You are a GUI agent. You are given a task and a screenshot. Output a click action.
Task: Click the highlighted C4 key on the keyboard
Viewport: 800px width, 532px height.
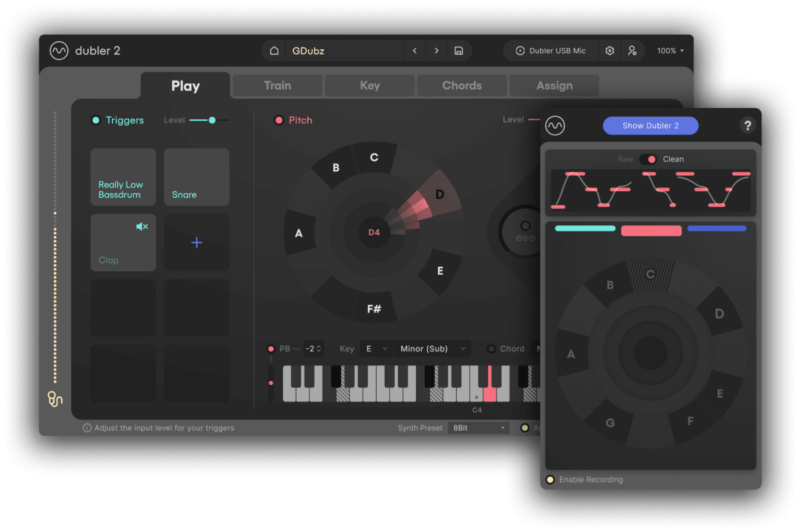[x=490, y=387]
